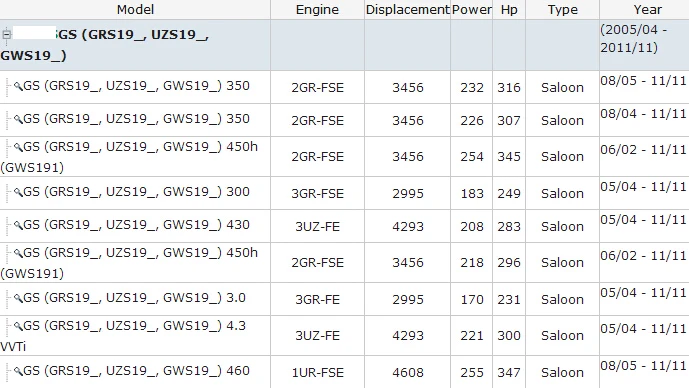
Task: Click magnifier icon of GS 350 307 Hp row
Action: (18, 119)
